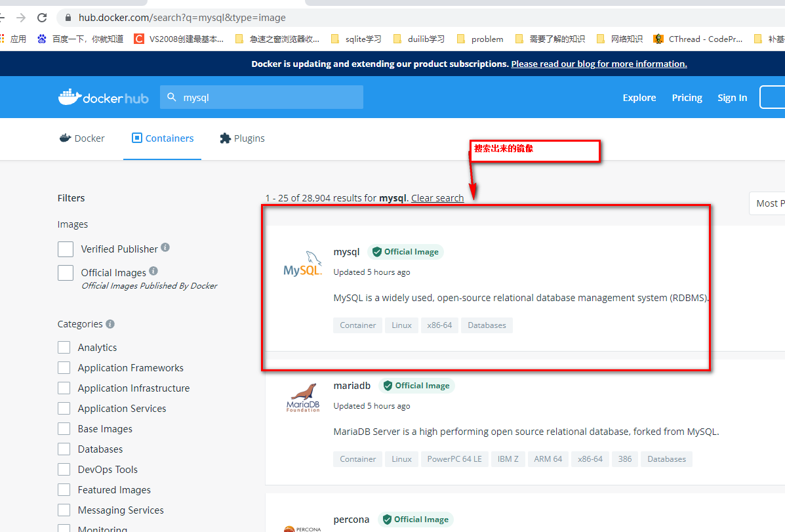This screenshot has width=785, height=532.
Task: Switch to the Containers tab
Action: point(162,138)
